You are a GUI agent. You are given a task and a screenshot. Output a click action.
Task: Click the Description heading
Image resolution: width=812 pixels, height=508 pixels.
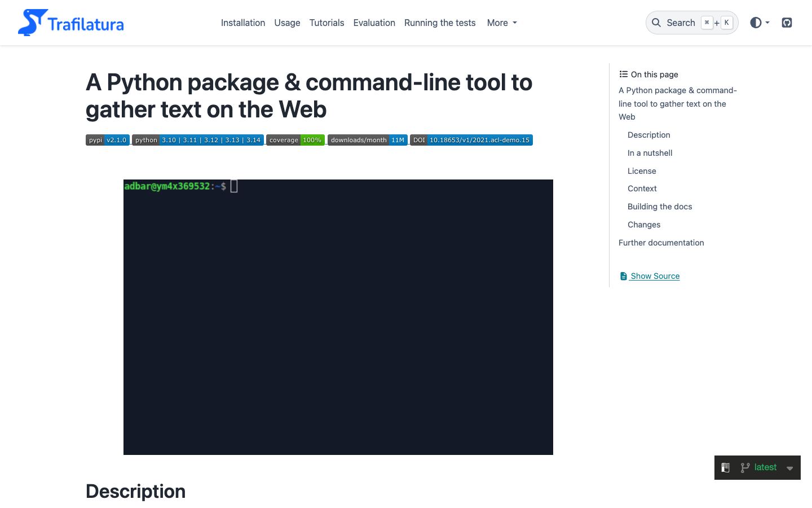tap(135, 491)
